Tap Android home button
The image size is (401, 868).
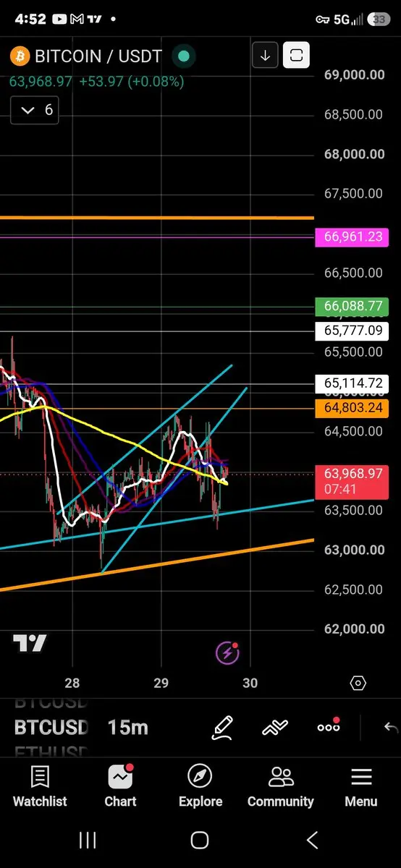pyautogui.click(x=200, y=840)
